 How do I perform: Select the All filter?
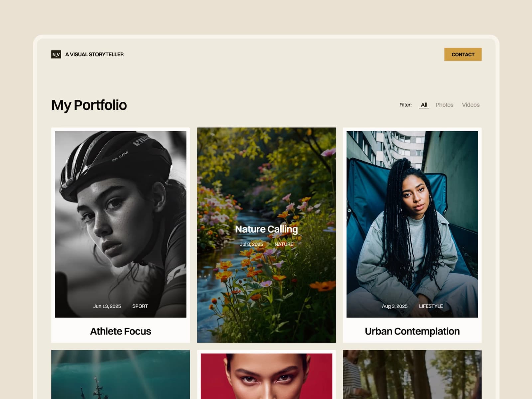(x=424, y=105)
